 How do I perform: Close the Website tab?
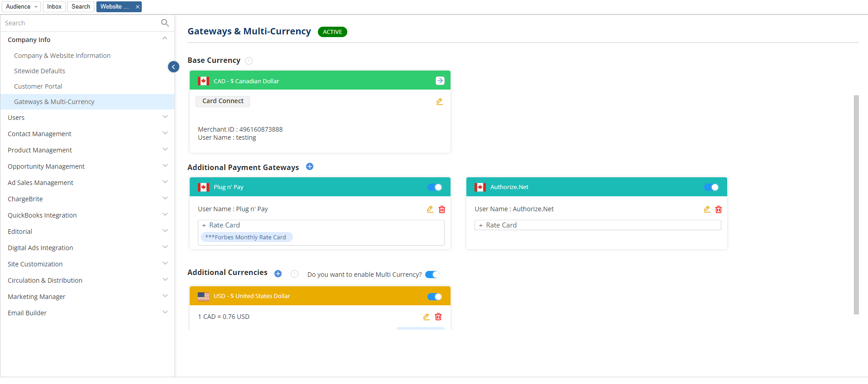tap(138, 7)
